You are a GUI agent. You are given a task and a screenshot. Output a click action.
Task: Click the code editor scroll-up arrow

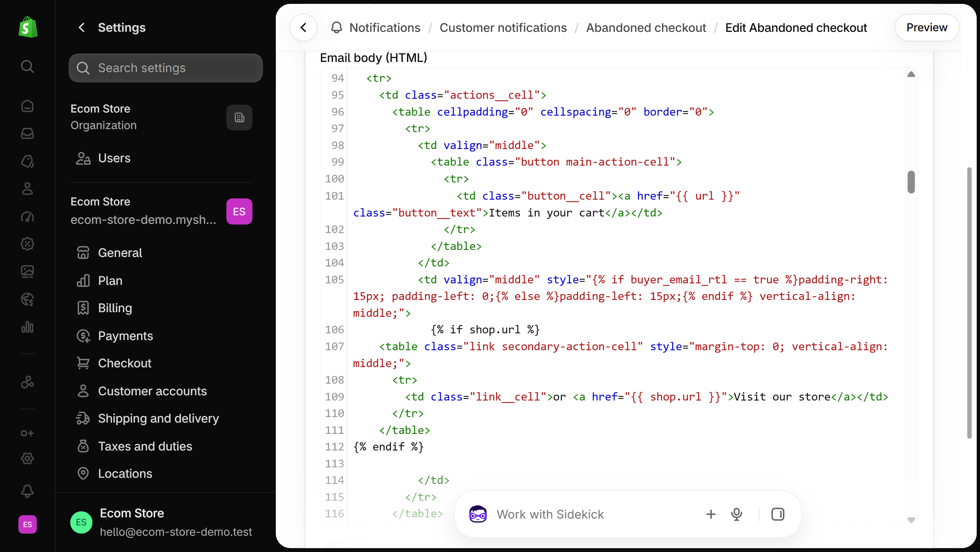click(x=911, y=74)
